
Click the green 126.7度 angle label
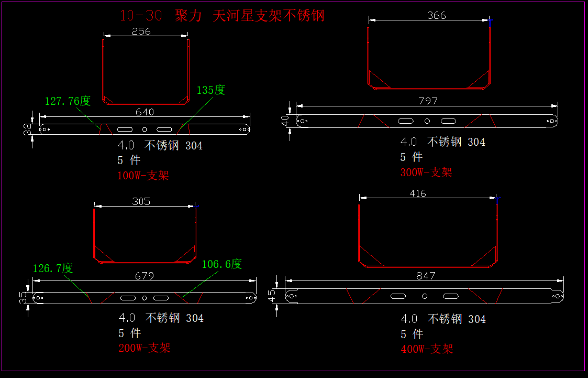pyautogui.click(x=52, y=268)
